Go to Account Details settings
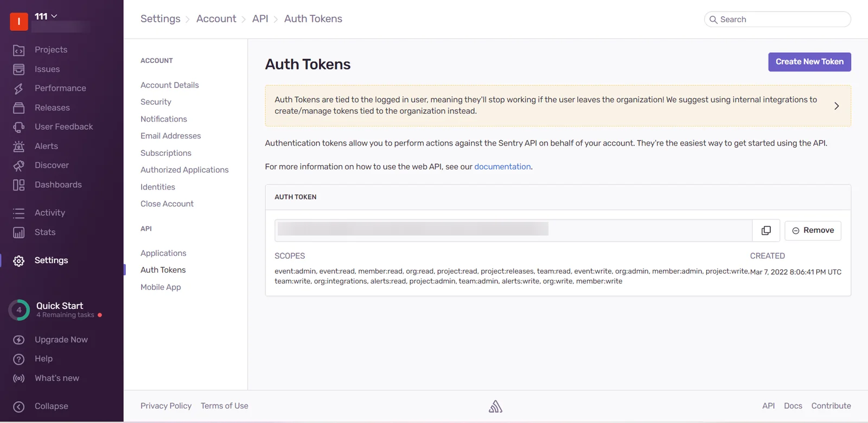This screenshot has width=868, height=423. [169, 85]
